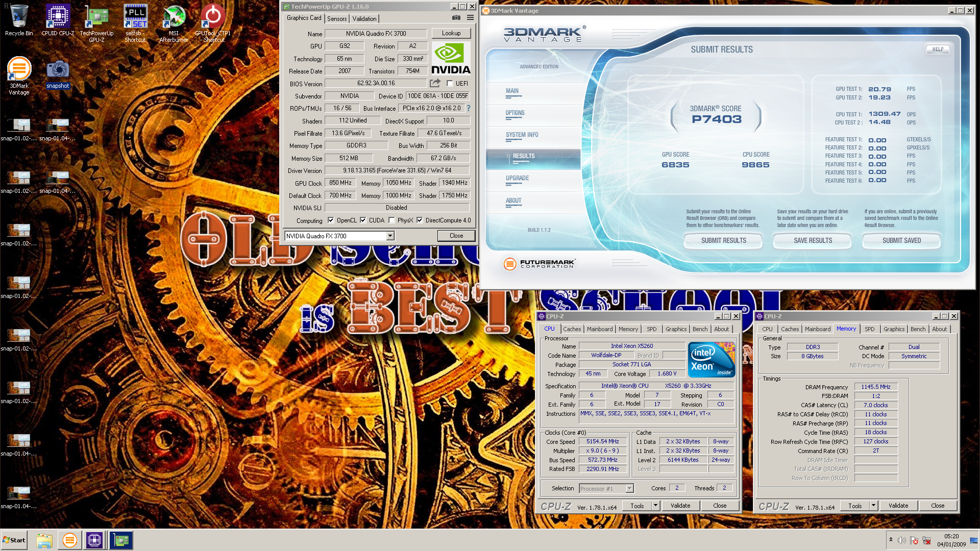Open Tools dropdown arrow in left CPU-Z

click(x=655, y=506)
